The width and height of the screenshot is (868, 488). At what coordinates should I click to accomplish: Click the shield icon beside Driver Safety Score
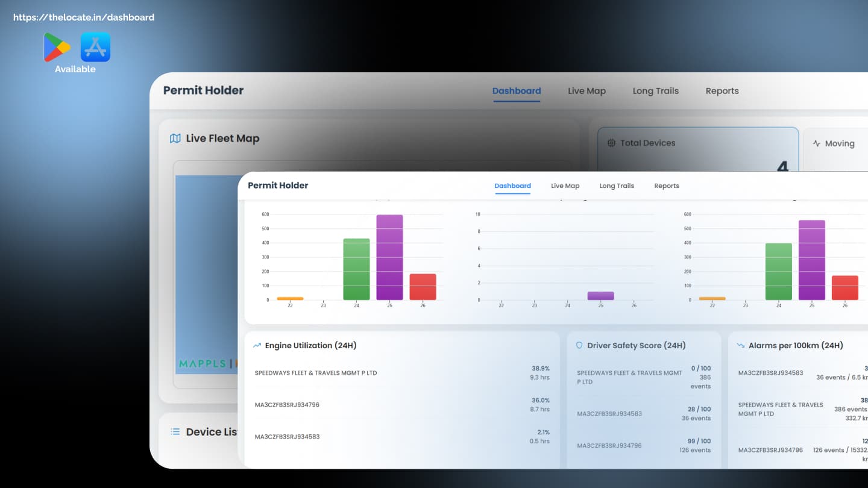579,345
